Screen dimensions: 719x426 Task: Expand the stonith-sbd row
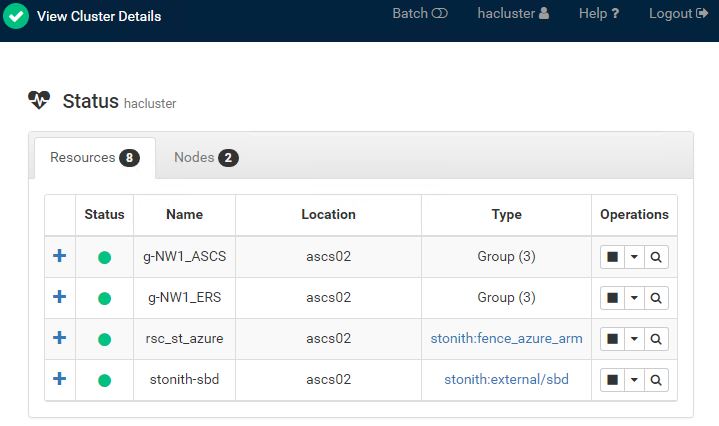pyautogui.click(x=60, y=379)
